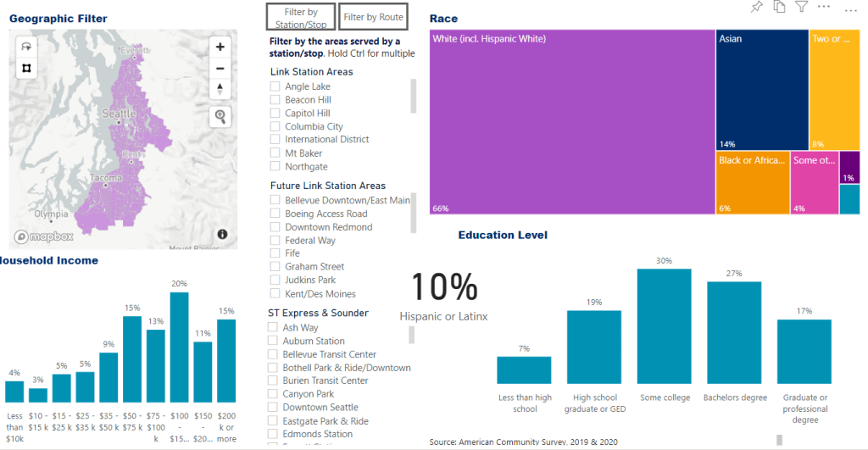Switch to Filter by Station/Stop
The width and height of the screenshot is (868, 450).
301,18
